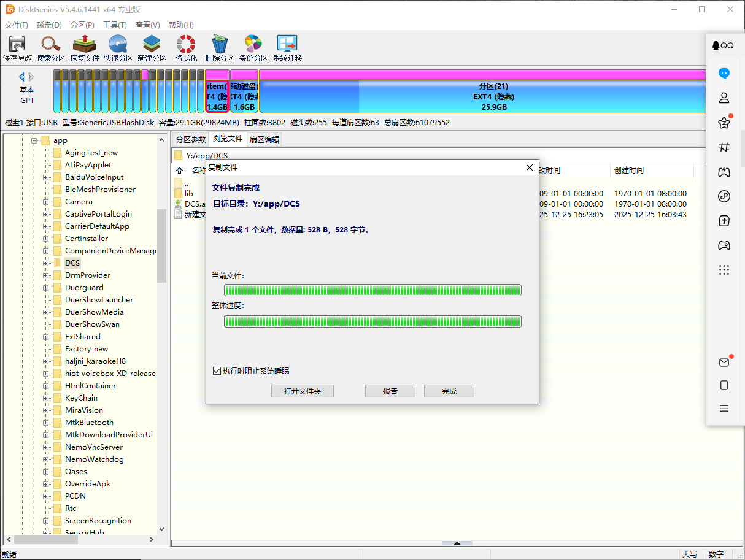This screenshot has width=745, height=560.
Task: Click the 保存更改 toolbar icon
Action: [x=17, y=47]
